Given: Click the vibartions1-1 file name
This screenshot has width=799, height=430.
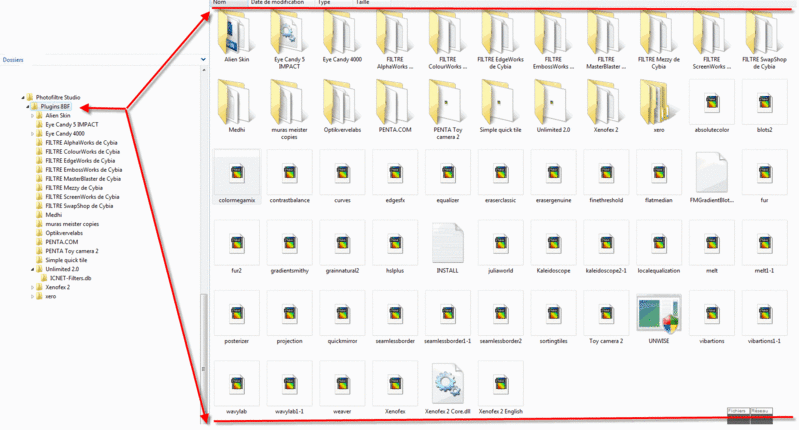Looking at the screenshot, I should tap(764, 341).
